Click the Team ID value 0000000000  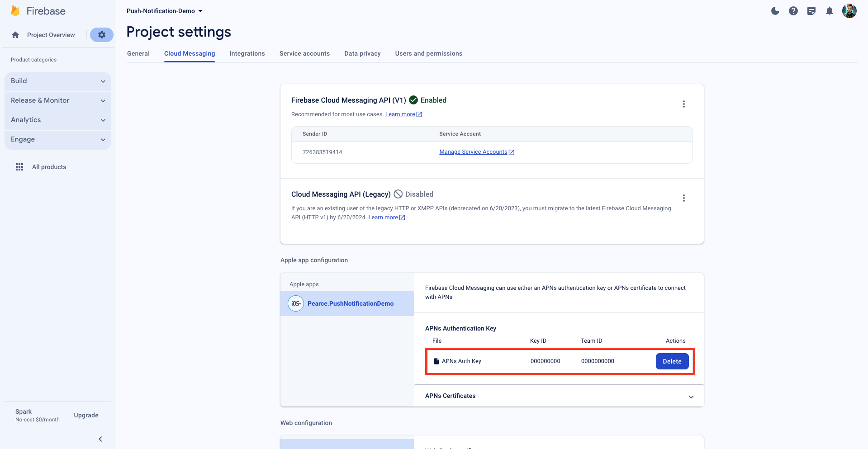598,361
